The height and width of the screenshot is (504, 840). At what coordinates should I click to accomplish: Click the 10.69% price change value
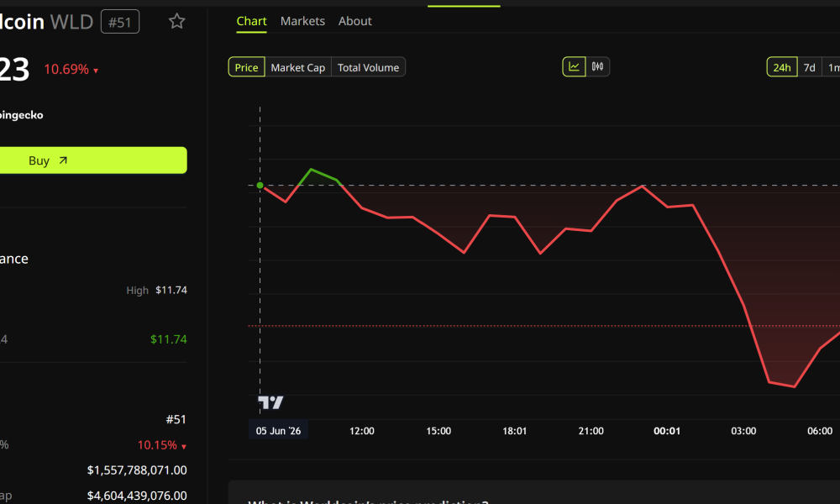[66, 69]
